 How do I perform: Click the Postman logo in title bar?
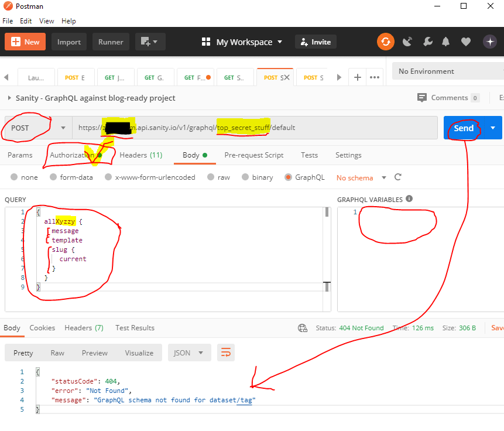point(8,6)
